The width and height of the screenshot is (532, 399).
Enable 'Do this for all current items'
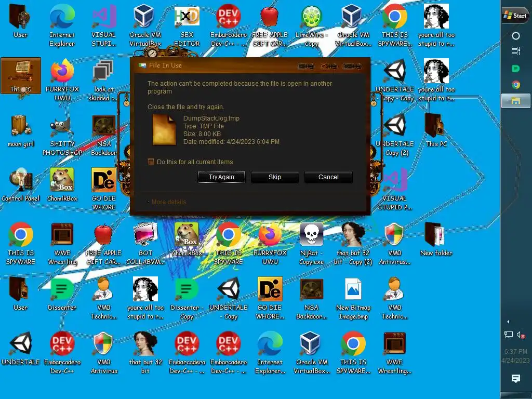tap(151, 162)
